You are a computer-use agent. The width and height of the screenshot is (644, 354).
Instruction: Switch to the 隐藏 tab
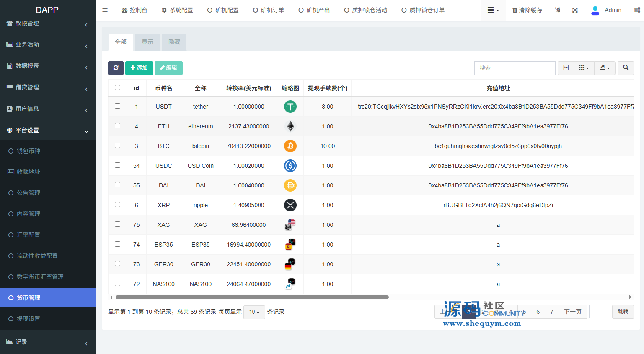tap(174, 42)
